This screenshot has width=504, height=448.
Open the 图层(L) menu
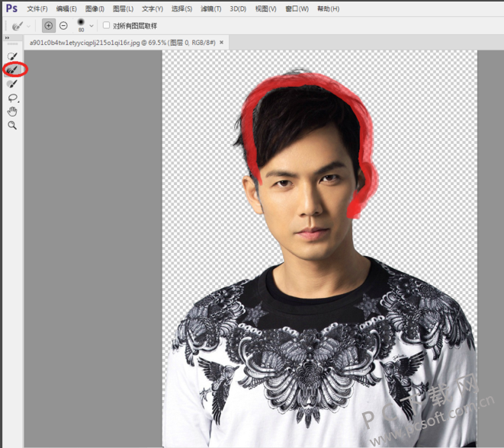(123, 8)
